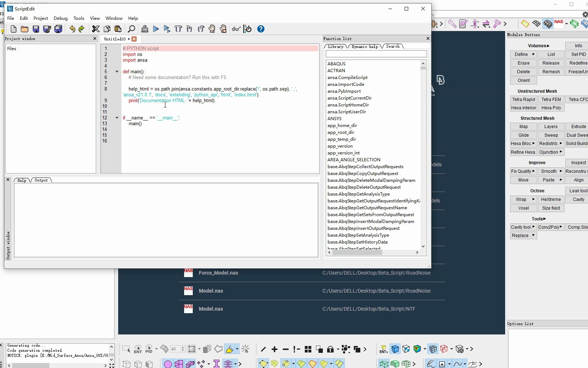The height and width of the screenshot is (368, 588).
Task: Open the Fix Quality dropdown
Action: coord(524,171)
